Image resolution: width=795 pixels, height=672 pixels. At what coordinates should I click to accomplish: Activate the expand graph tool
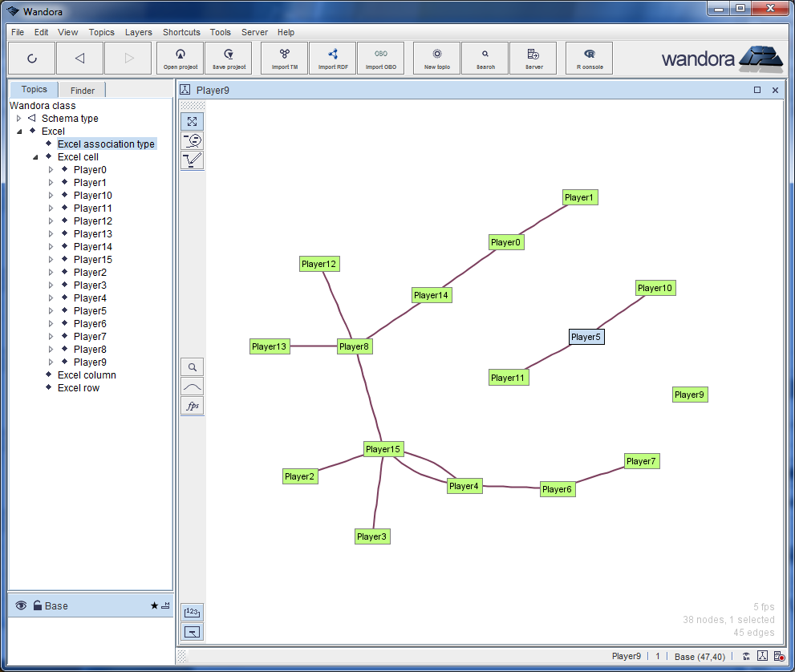tap(192, 121)
